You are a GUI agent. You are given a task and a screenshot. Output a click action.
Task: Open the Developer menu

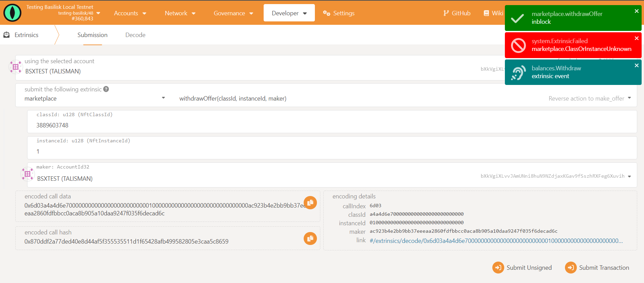(289, 13)
